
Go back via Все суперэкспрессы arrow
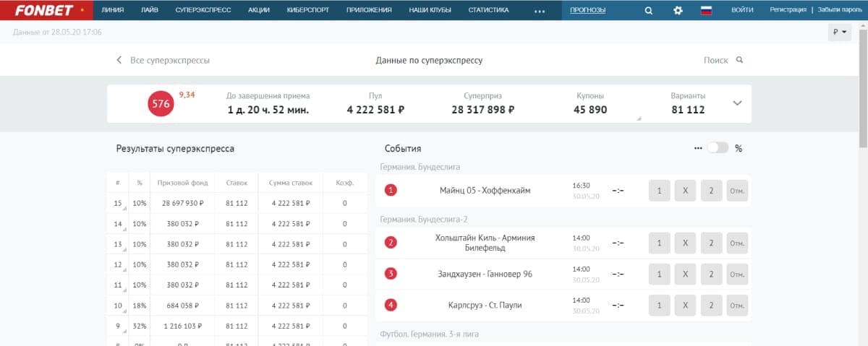[119, 61]
